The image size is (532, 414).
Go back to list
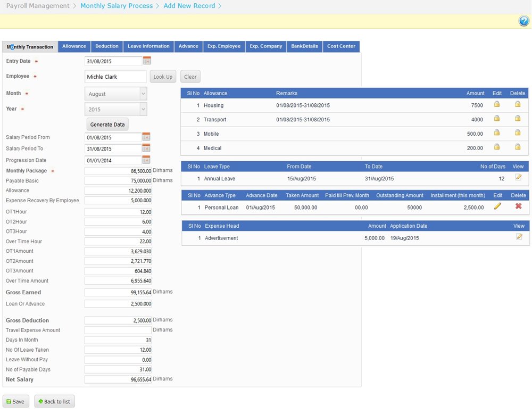[54, 401]
